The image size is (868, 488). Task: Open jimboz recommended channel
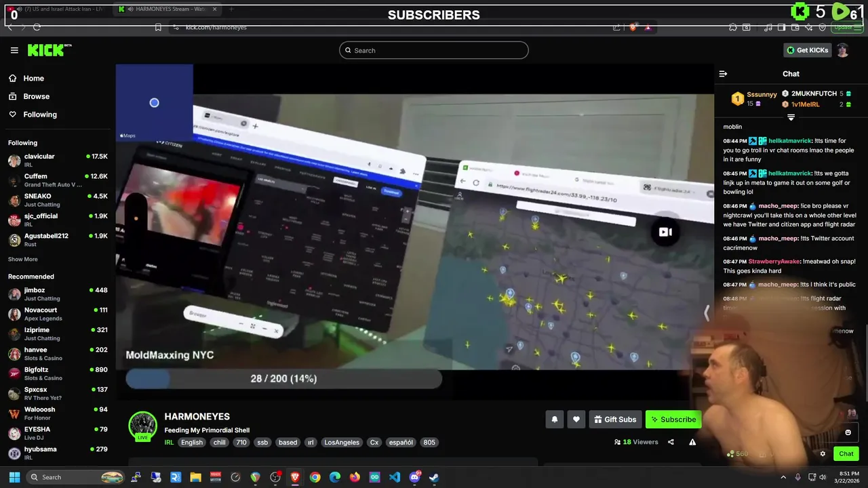click(x=58, y=294)
